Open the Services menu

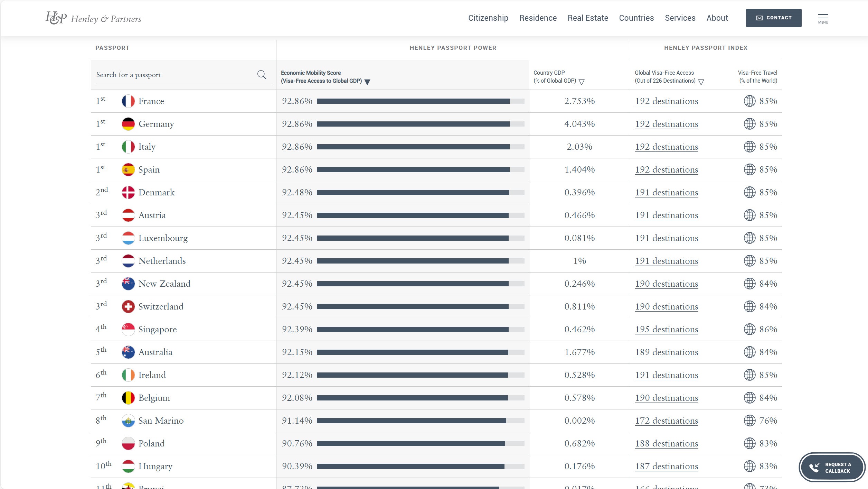680,18
